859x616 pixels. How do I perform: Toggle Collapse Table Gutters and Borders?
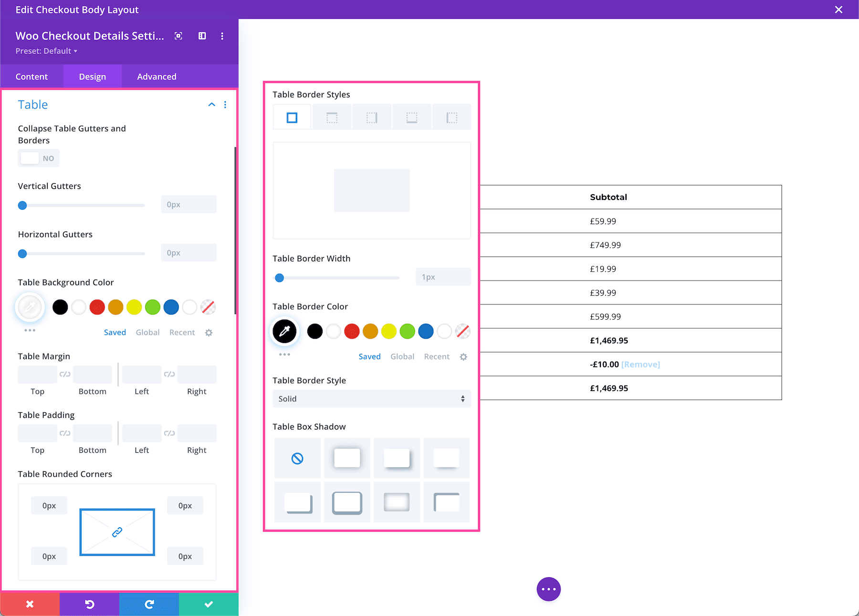click(x=38, y=158)
